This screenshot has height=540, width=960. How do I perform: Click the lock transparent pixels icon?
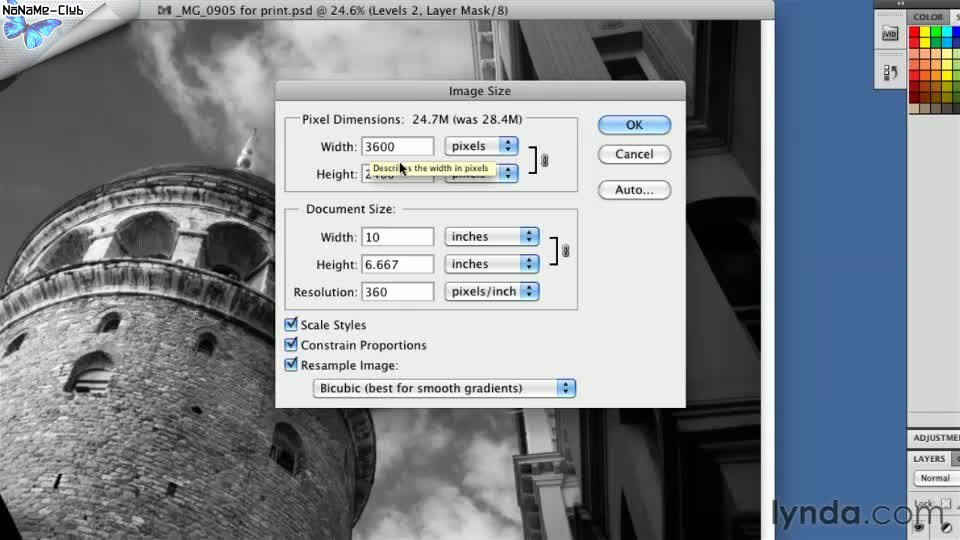pyautogui.click(x=945, y=503)
